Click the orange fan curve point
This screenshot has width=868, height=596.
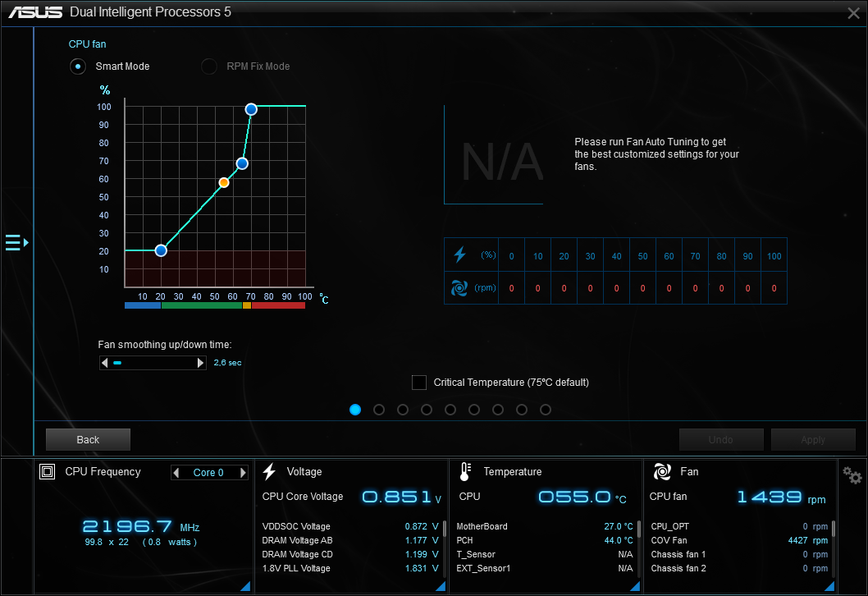224,182
